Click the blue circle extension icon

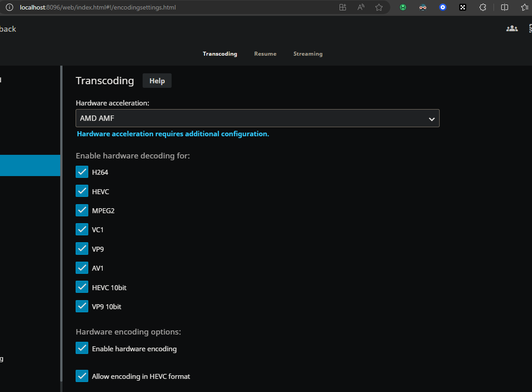(443, 7)
